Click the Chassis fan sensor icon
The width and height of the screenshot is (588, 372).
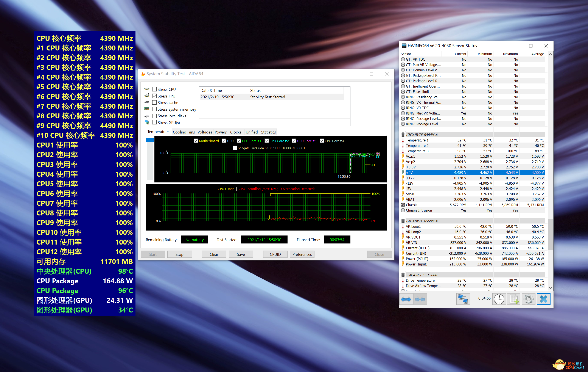403,205
